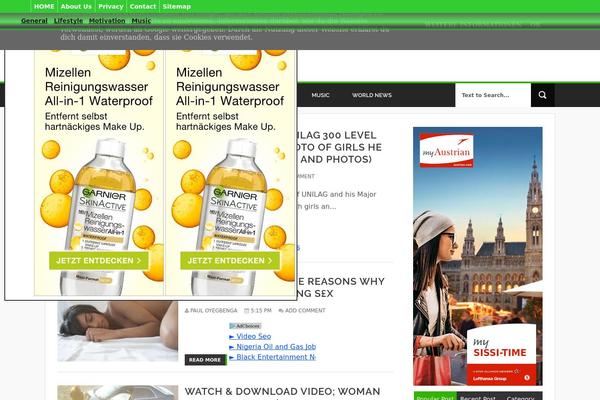The width and height of the screenshot is (600, 400).
Task: Switch to the Category tab
Action: coord(520,397)
